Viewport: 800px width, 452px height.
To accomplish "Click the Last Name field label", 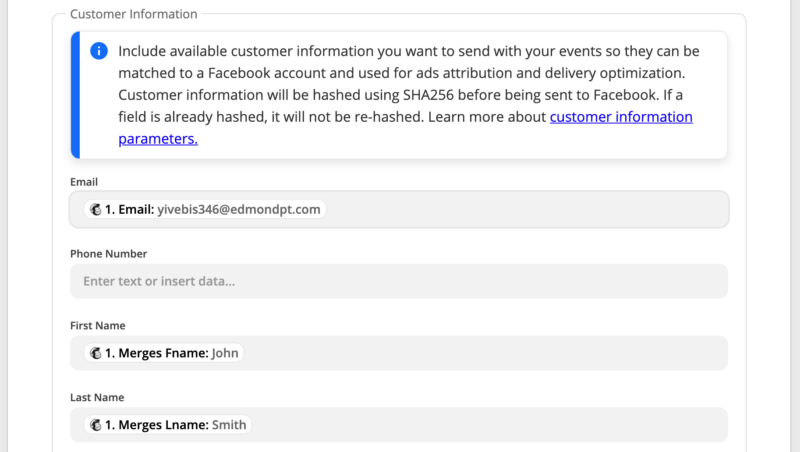I will pos(97,397).
